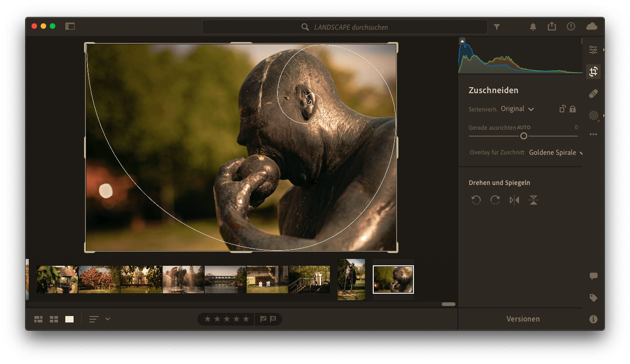Screen dimensions: 630x364
Task: Flip the image vertically
Action: click(x=533, y=200)
